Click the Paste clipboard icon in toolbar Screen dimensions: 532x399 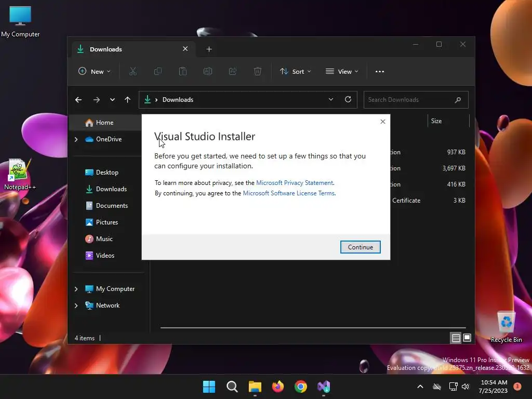183,72
